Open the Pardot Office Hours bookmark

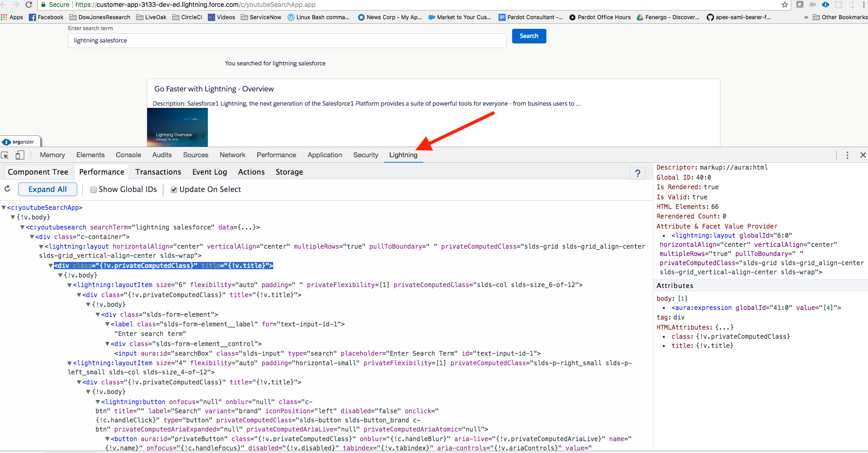pos(600,17)
